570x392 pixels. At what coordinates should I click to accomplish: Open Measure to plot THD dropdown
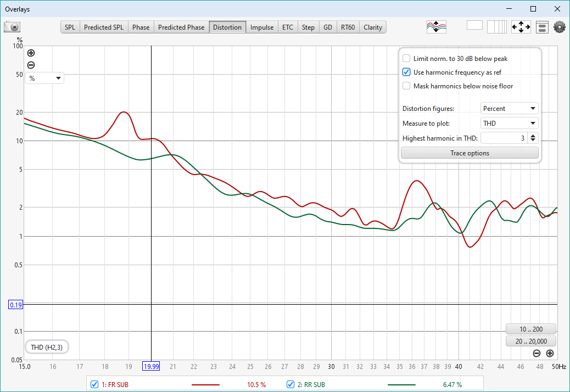(x=509, y=124)
